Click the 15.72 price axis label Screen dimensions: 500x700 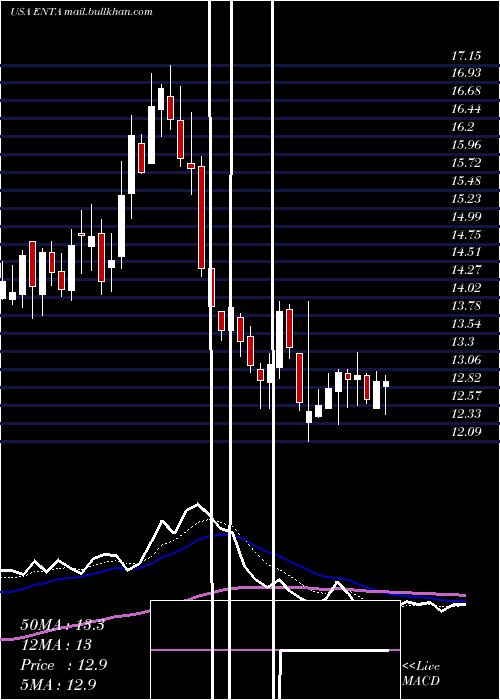466,163
